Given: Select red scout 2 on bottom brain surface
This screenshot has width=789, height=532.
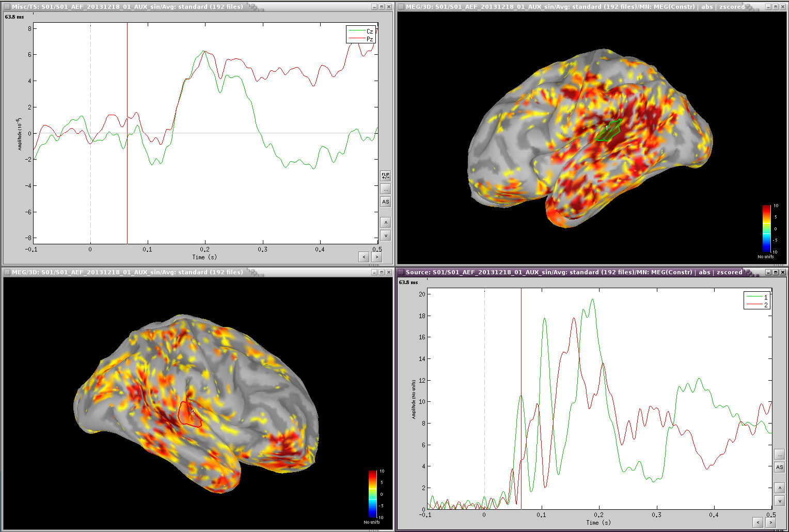Looking at the screenshot, I should 190,414.
